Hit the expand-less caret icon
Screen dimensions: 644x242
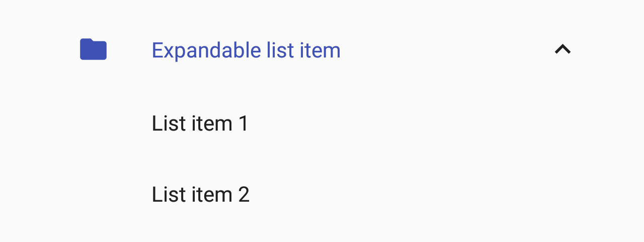coord(562,49)
